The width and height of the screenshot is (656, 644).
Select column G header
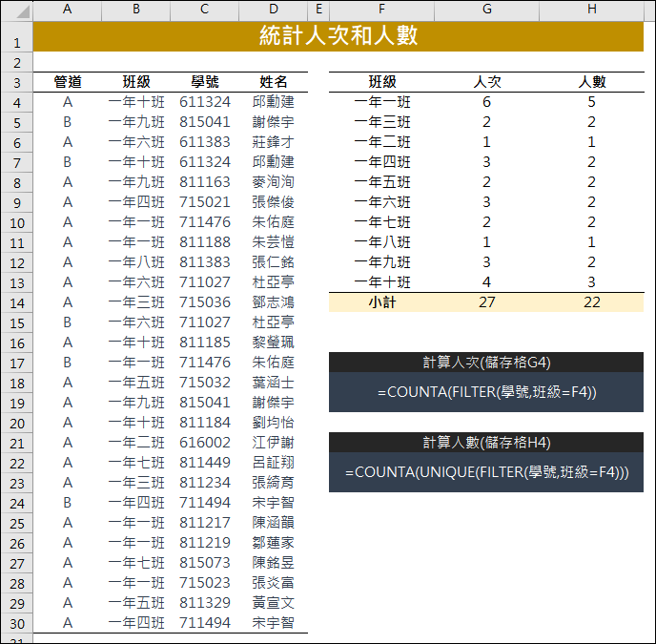(487, 10)
